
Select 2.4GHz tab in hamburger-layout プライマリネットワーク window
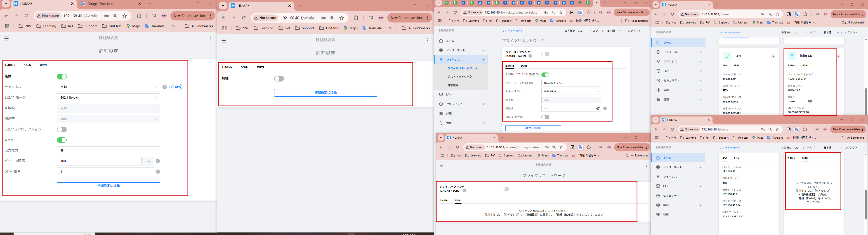click(x=444, y=201)
